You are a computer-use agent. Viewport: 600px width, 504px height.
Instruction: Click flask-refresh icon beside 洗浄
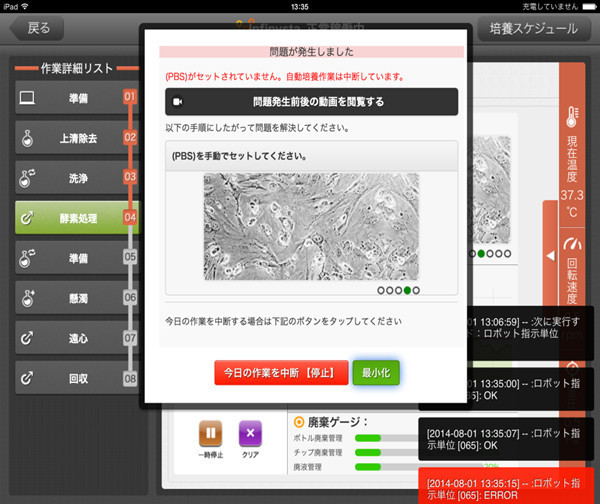(27, 178)
